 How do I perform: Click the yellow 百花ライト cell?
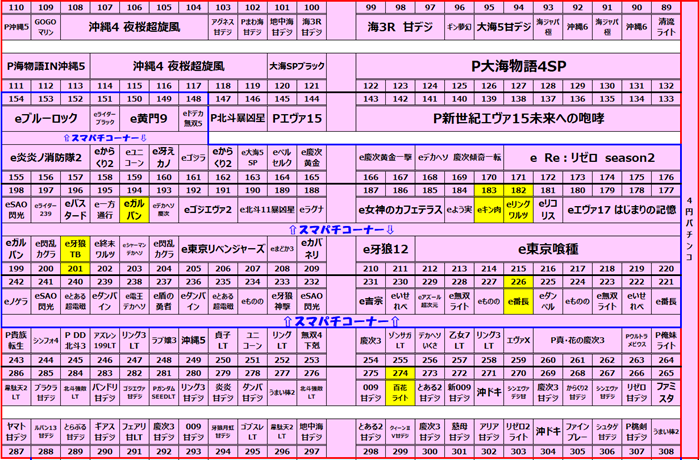[400, 393]
